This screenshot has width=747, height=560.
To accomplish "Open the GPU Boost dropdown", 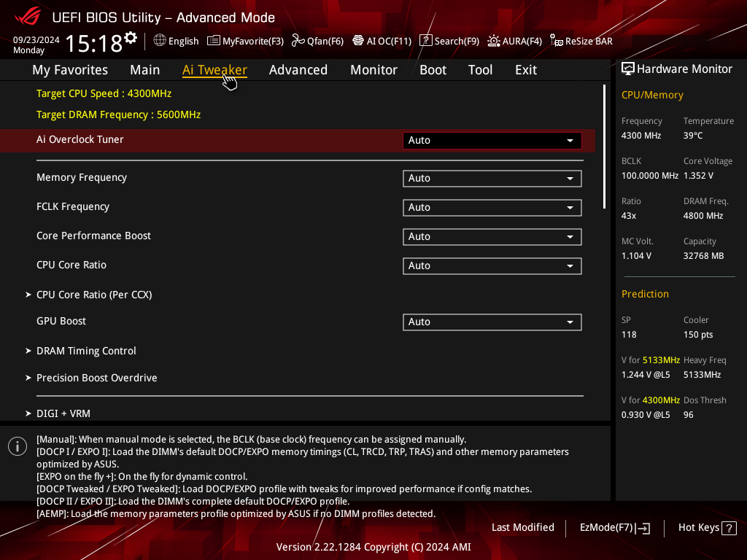I will [x=492, y=322].
